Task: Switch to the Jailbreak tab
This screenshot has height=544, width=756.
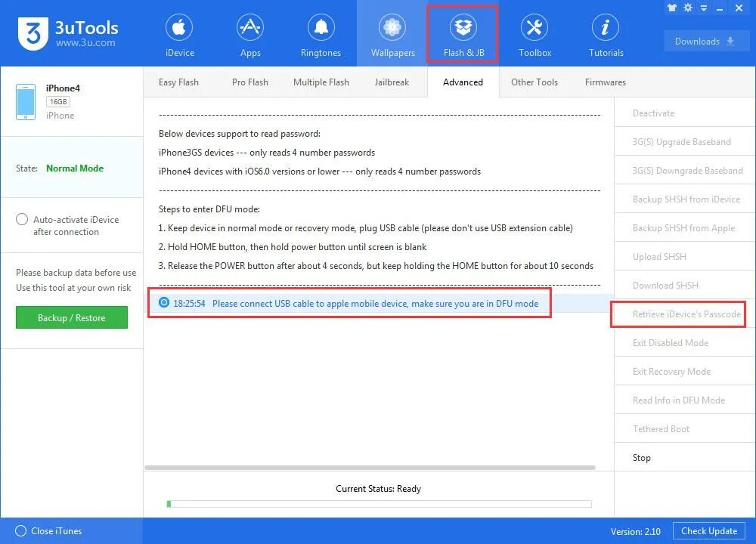Action: [392, 82]
